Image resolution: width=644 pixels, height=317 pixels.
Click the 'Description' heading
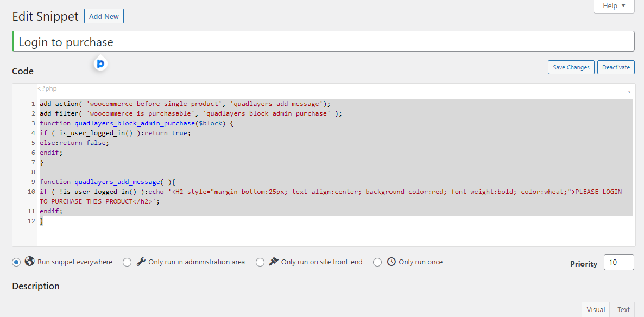36,286
